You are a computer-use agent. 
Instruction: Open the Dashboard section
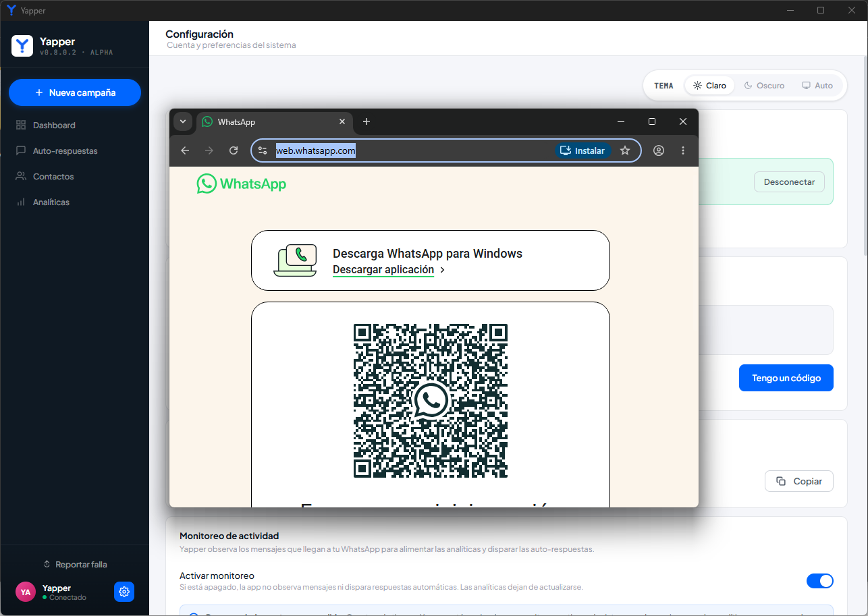tap(74, 125)
